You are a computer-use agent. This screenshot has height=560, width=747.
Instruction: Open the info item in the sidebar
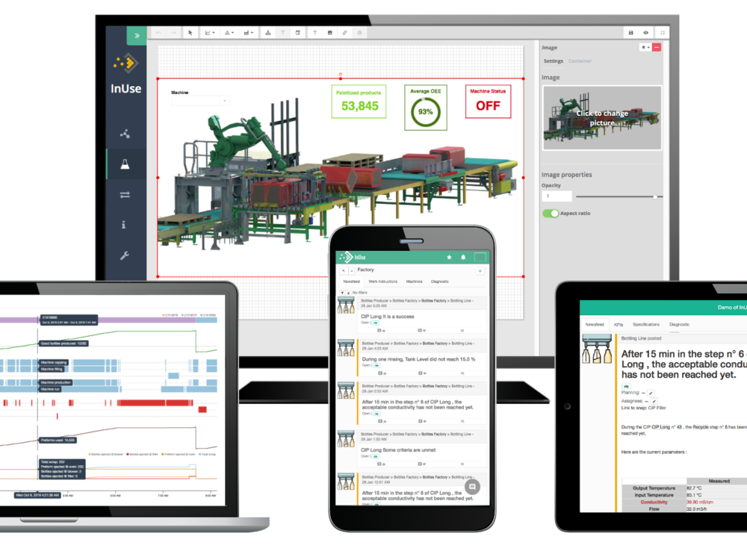(x=124, y=225)
